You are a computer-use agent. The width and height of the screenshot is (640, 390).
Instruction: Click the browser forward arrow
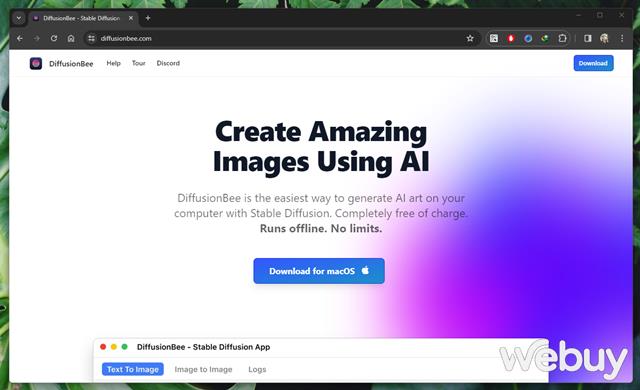click(37, 38)
